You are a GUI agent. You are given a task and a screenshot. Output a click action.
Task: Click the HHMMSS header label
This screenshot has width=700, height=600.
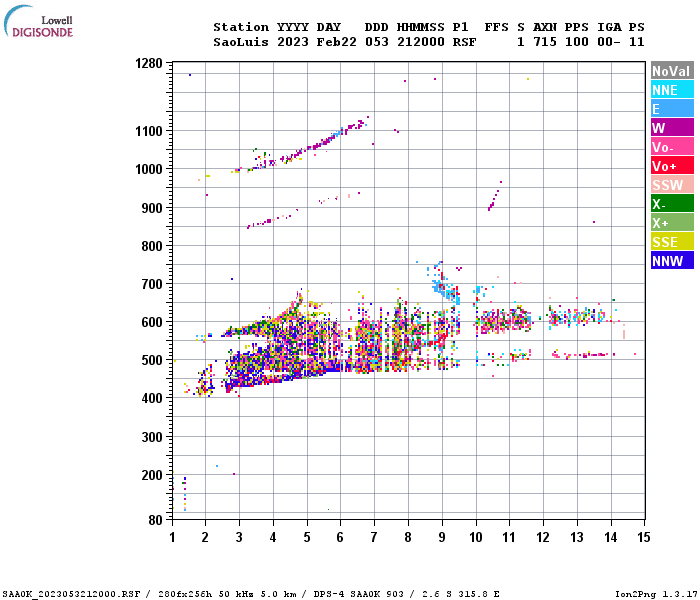pos(421,27)
